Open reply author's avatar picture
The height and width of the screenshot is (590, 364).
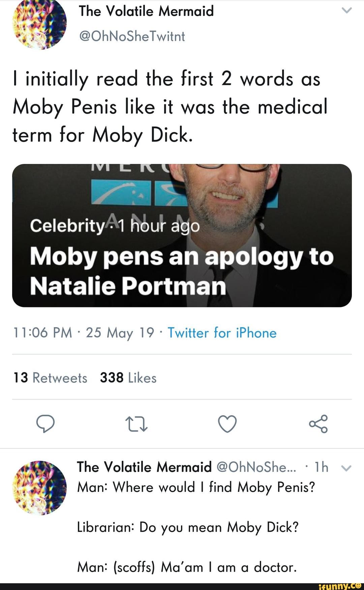pos(39,487)
